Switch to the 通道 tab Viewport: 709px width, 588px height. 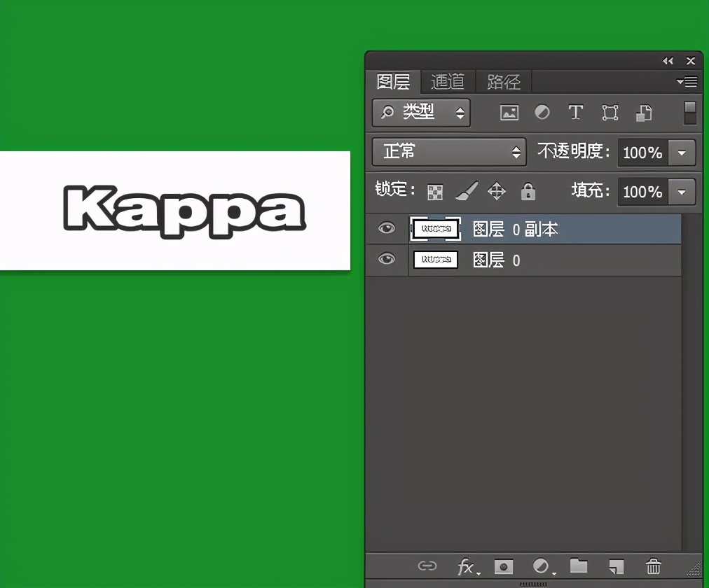pyautogui.click(x=448, y=82)
